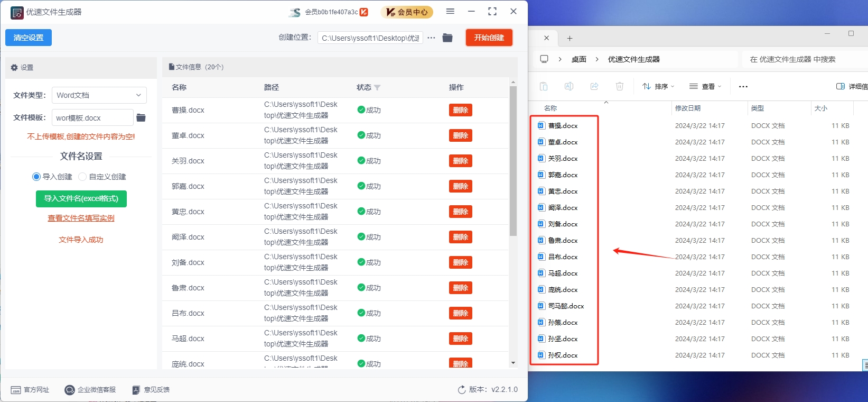This screenshot has width=868, height=402.
Task: Open the folder browse icon beside creation path
Action: click(x=447, y=38)
